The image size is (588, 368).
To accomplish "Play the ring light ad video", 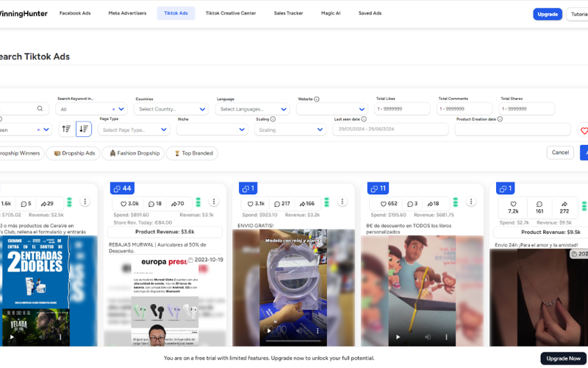I will [269, 330].
